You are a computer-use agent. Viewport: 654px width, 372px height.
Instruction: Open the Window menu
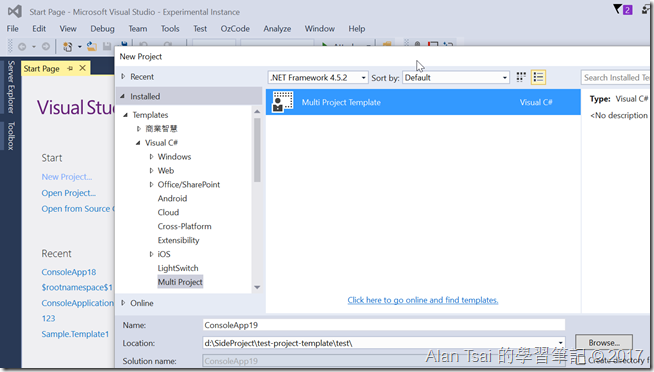click(x=319, y=28)
